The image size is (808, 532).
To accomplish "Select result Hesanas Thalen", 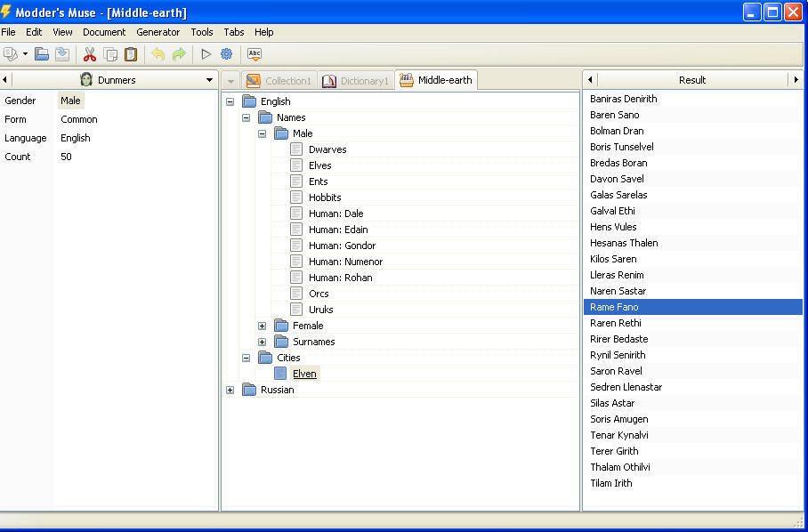I will click(x=693, y=242).
